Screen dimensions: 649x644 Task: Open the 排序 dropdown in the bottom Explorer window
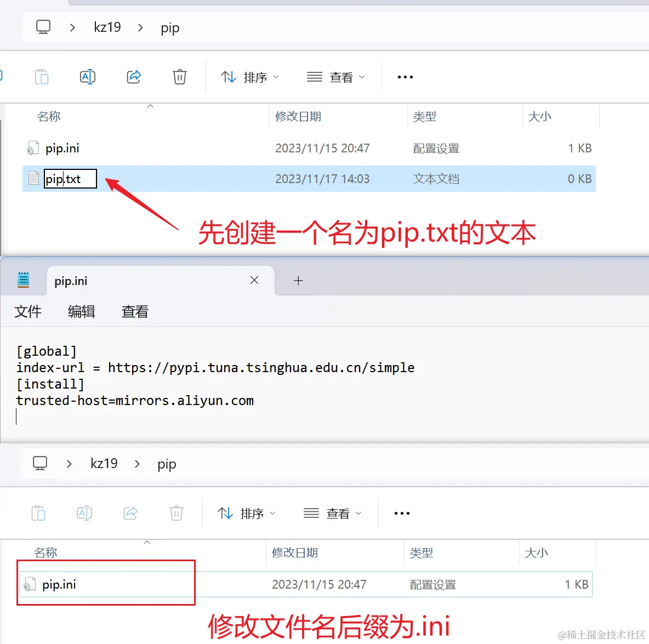[246, 513]
